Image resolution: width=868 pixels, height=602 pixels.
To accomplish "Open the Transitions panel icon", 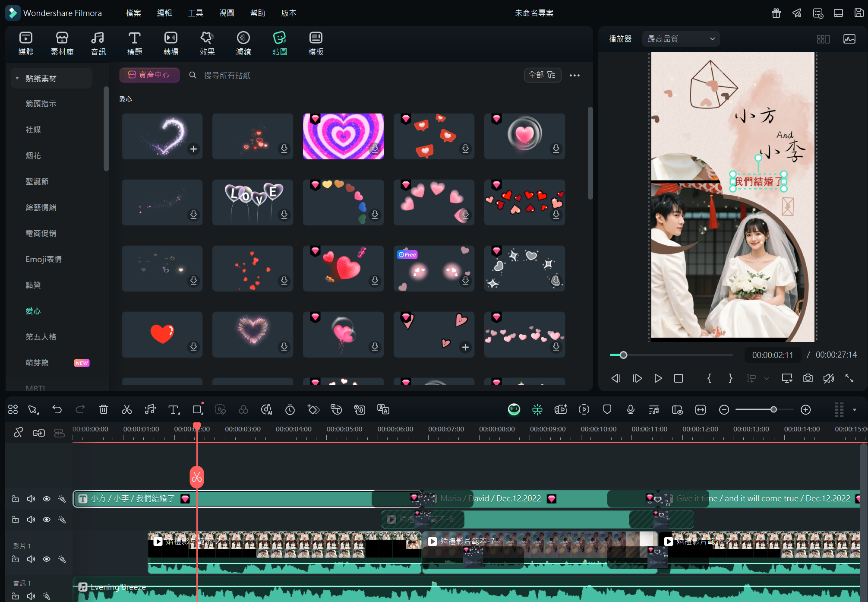I will [x=170, y=43].
